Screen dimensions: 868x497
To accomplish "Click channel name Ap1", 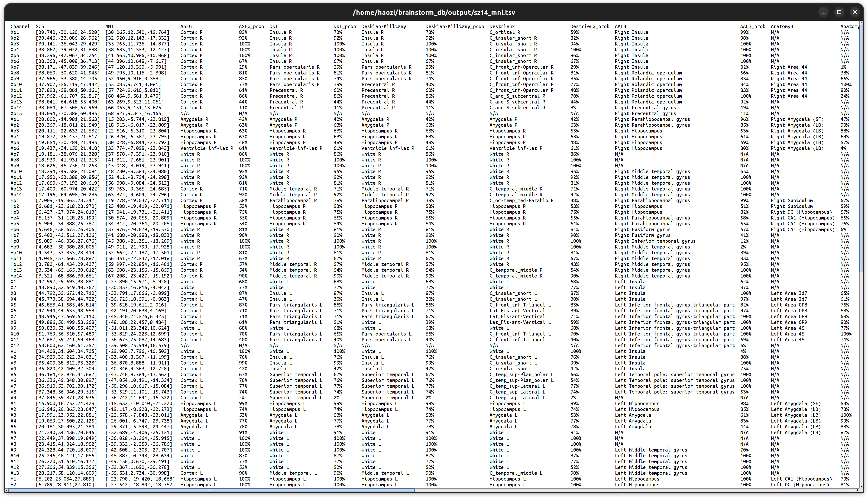I will pos(15,119).
